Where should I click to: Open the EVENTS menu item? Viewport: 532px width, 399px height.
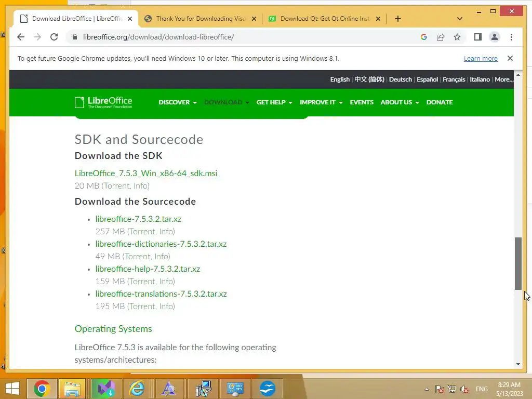pyautogui.click(x=362, y=102)
